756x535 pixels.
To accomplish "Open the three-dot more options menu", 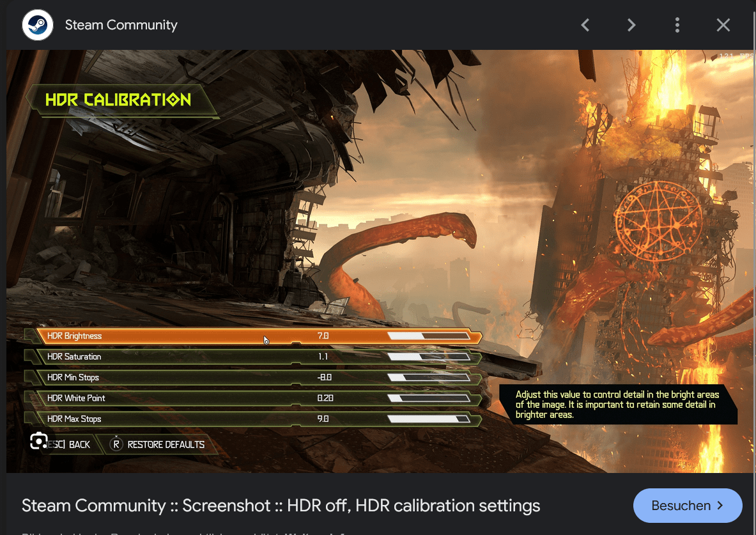I will [x=677, y=25].
